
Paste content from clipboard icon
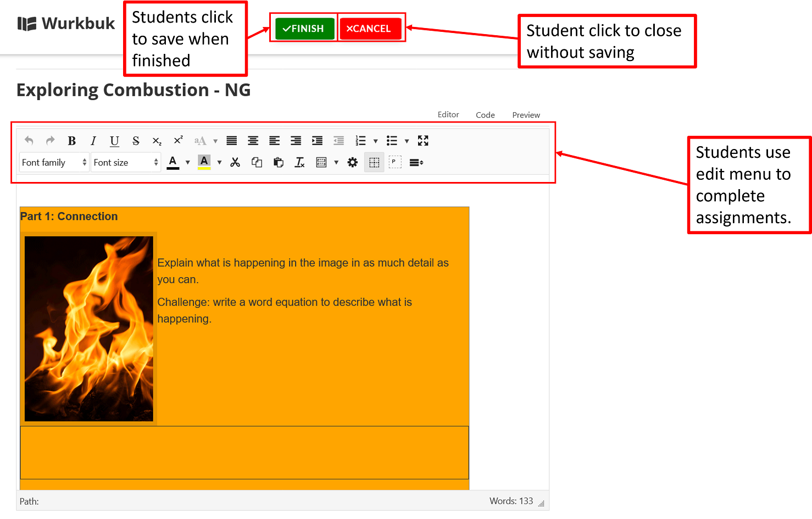point(278,162)
